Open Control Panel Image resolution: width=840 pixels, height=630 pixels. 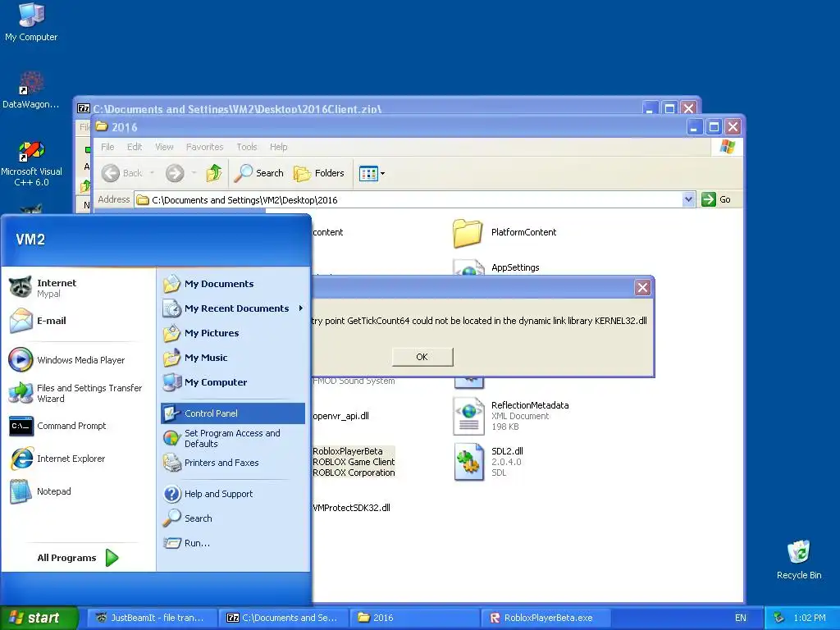[x=232, y=413]
